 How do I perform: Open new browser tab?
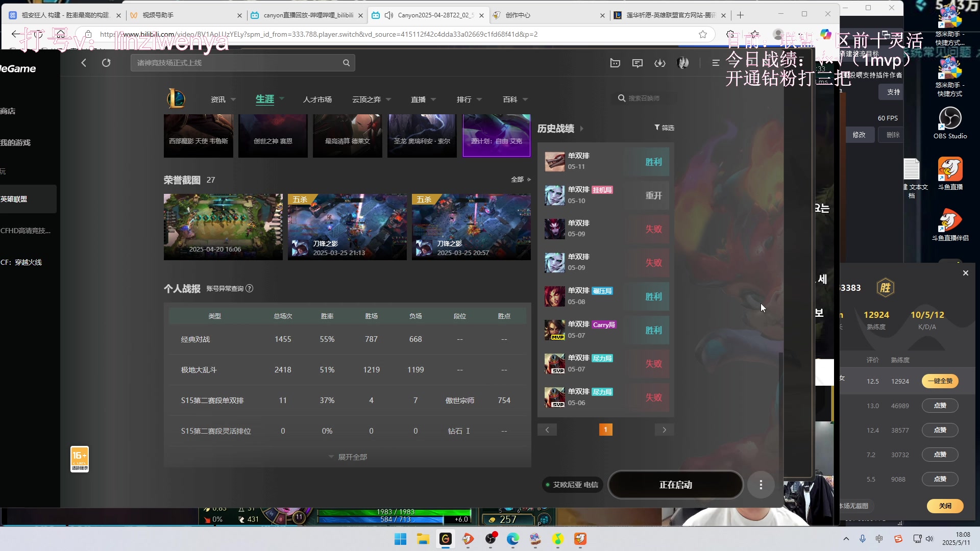coord(740,15)
